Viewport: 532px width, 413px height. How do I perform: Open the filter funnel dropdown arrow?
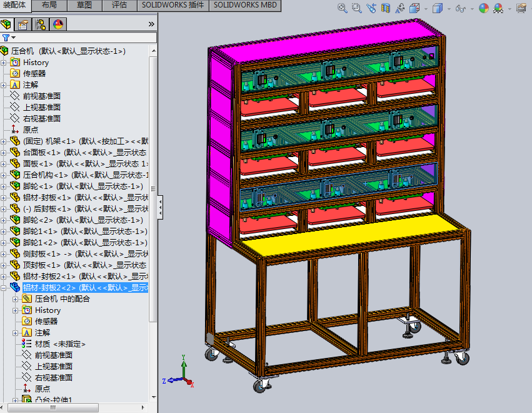[x=14, y=38]
